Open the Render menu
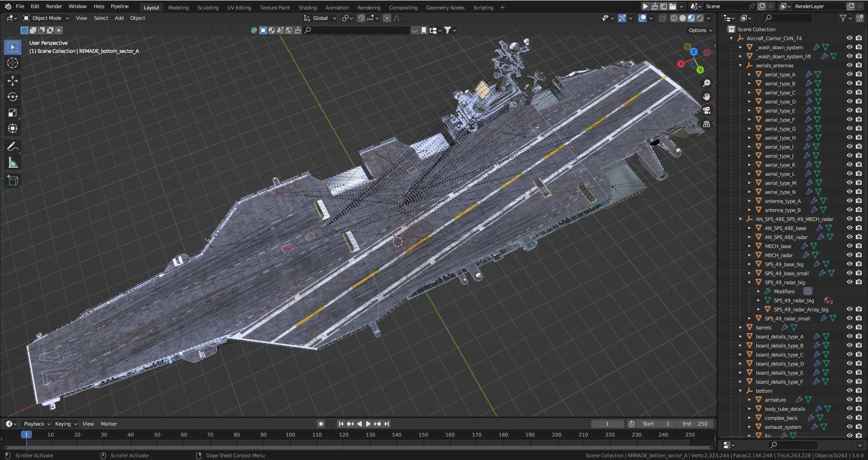This screenshot has height=460, width=868. [x=54, y=6]
